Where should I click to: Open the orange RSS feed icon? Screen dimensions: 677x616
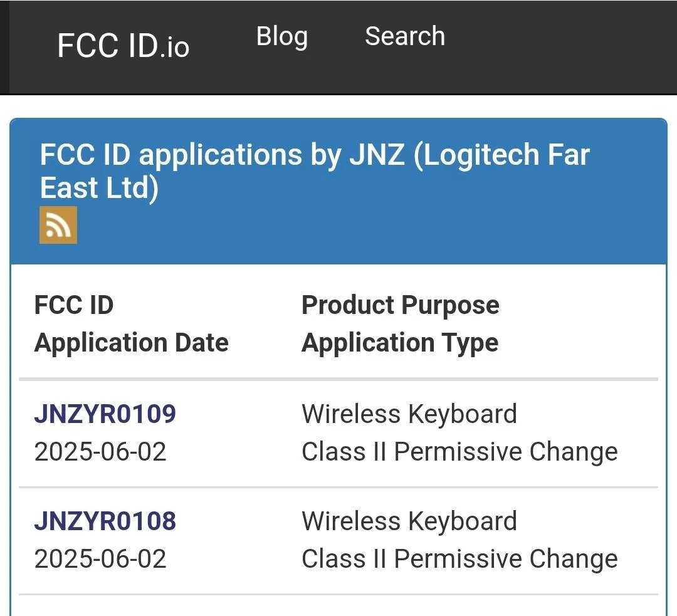point(58,224)
